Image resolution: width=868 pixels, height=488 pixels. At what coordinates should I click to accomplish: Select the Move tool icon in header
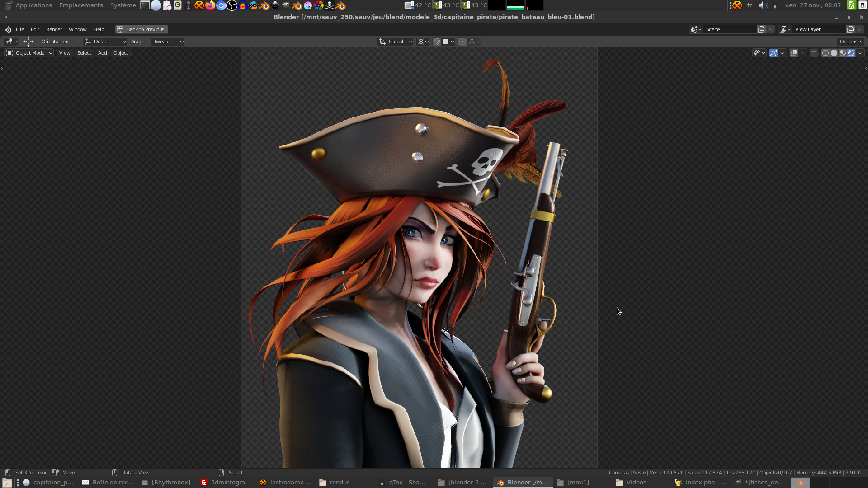click(28, 42)
